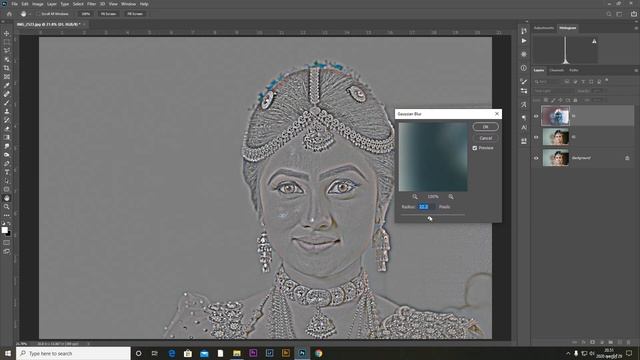Screen dimensions: 640x360
Task: Click the Background layer lock icon
Action: click(627, 158)
